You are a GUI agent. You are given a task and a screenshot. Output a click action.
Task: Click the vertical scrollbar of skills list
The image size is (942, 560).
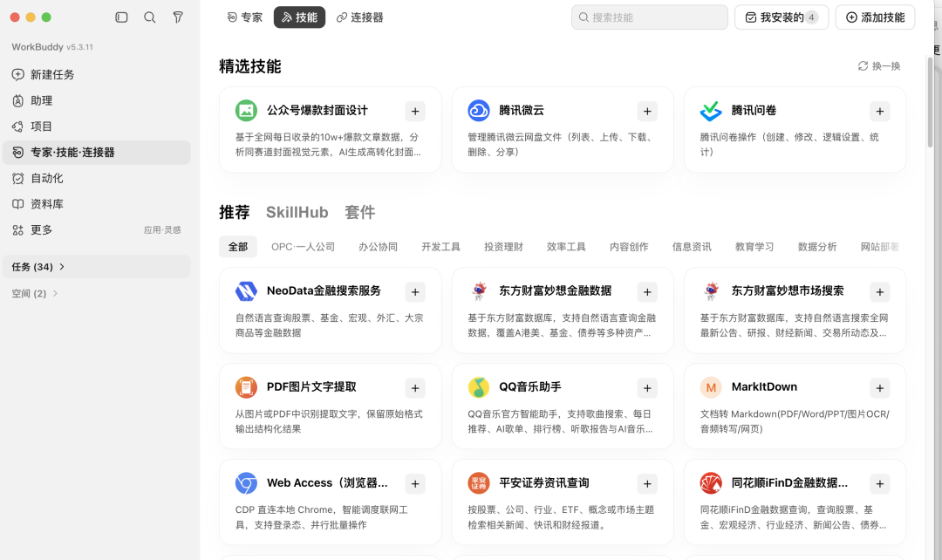click(x=930, y=102)
